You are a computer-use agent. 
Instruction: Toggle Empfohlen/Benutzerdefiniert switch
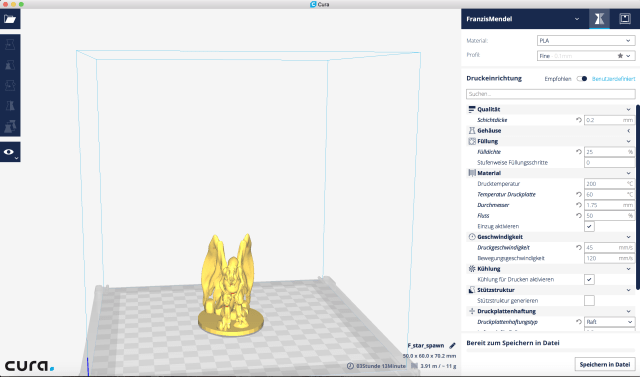coord(582,79)
